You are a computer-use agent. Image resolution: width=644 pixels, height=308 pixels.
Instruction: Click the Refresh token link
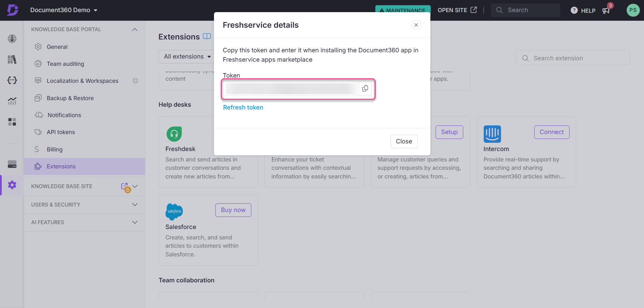point(243,107)
